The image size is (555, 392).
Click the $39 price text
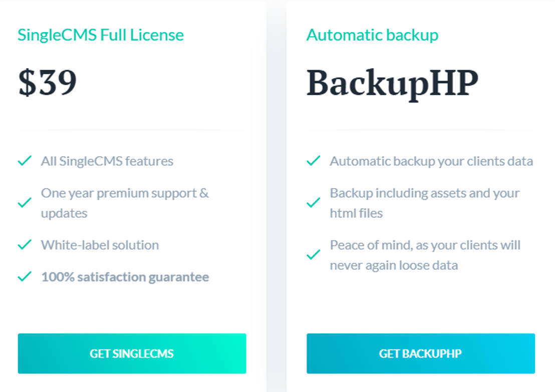pyautogui.click(x=48, y=83)
